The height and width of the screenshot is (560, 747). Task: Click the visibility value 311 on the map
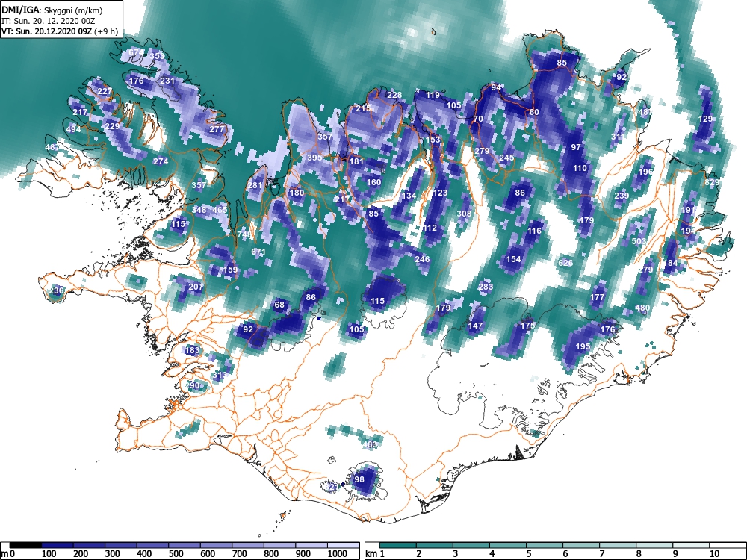(x=618, y=137)
